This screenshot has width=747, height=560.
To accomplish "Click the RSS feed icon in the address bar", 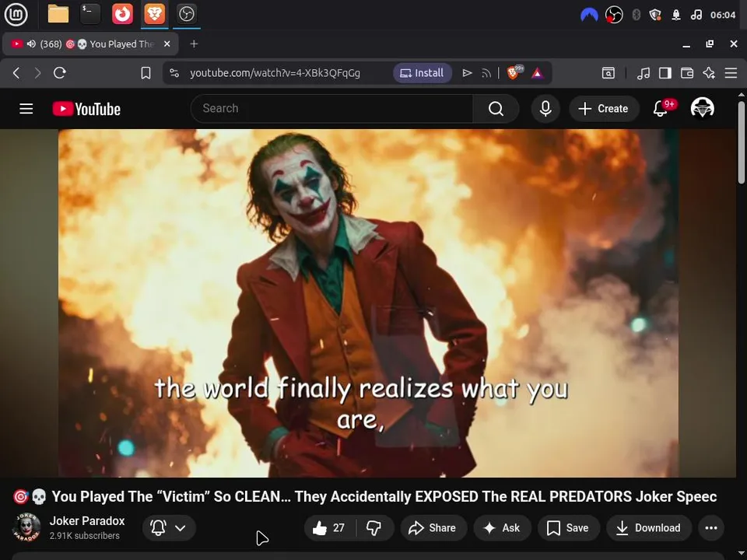I will coord(486,73).
